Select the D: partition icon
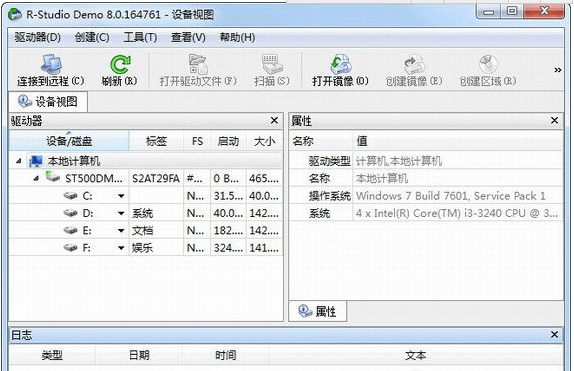This screenshot has height=371, width=574. [x=70, y=213]
